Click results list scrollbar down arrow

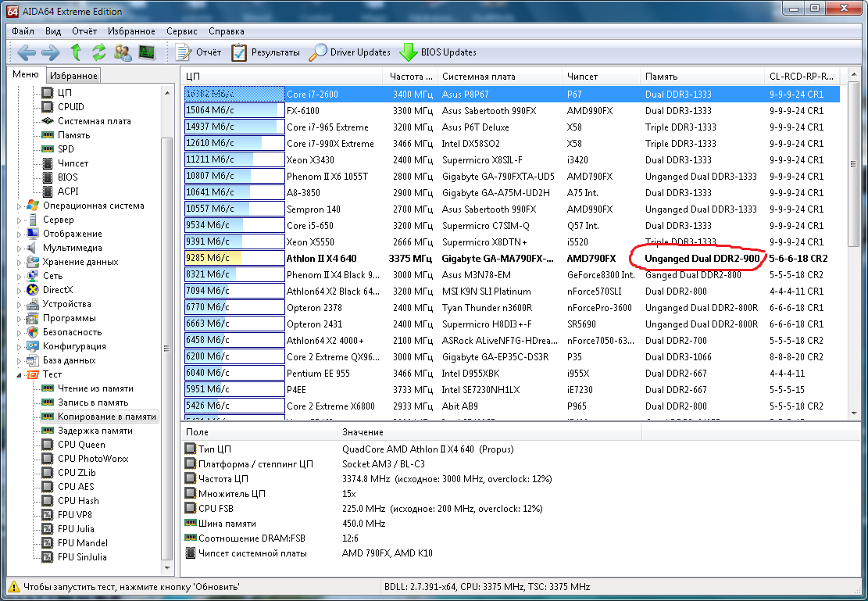[x=854, y=413]
